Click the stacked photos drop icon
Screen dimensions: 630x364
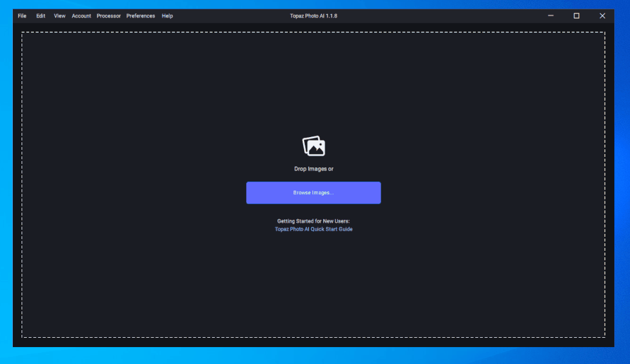314,146
